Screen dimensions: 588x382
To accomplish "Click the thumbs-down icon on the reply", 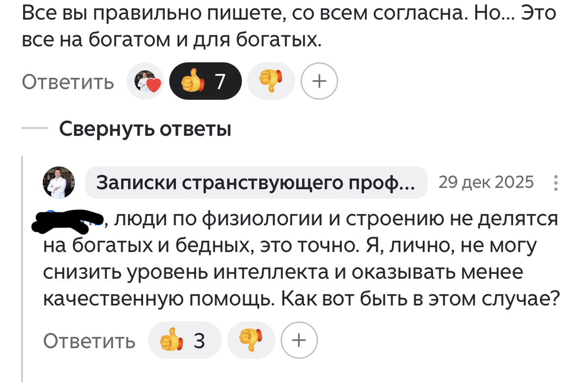I will tap(250, 339).
